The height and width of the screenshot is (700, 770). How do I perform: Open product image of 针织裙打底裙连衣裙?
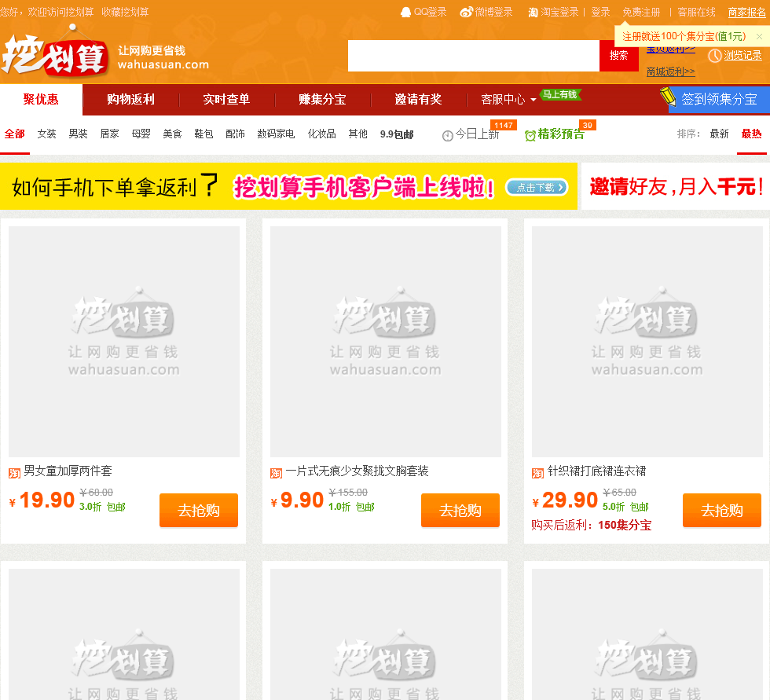(x=647, y=342)
